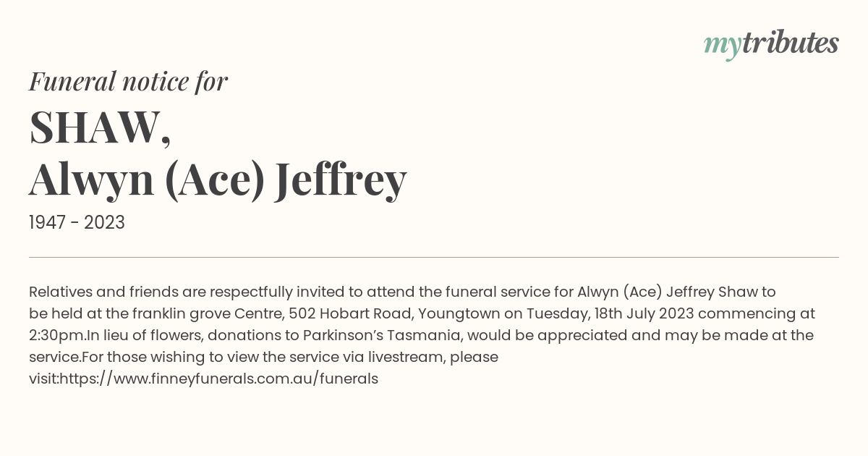Click the "visit:" text before URL
Screen dimensions: 868x456
(44, 379)
